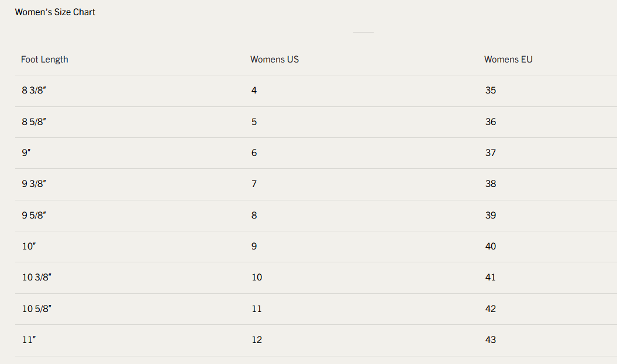
Task: Click the Women's Size Chart heading
Action: click(55, 12)
